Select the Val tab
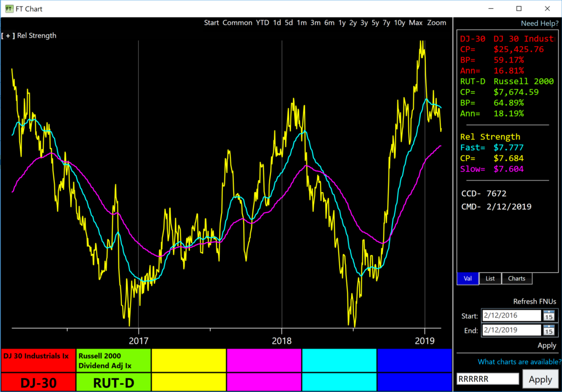This screenshot has width=562, height=392. point(467,278)
